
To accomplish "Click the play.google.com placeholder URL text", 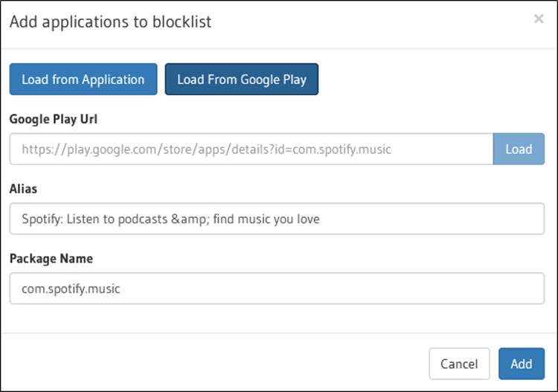I will click(x=206, y=149).
